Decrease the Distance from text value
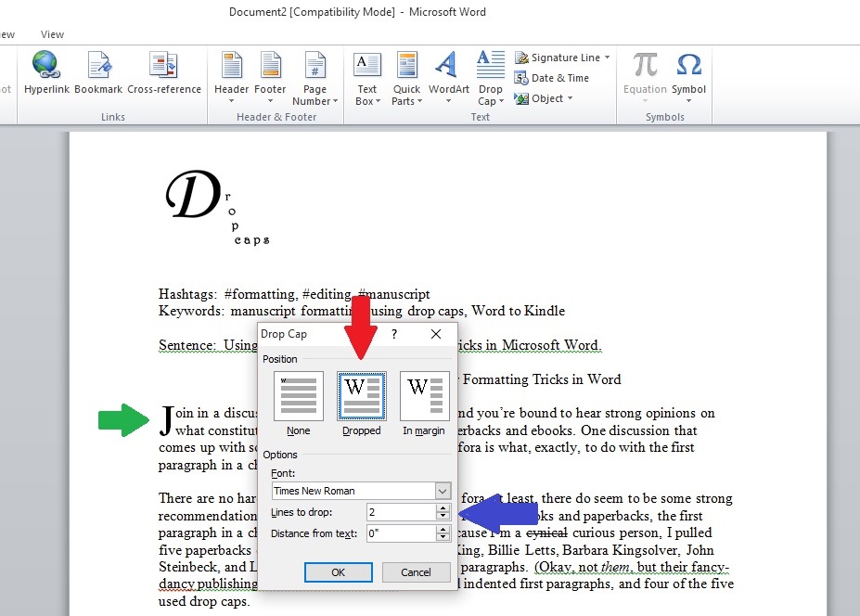 [x=443, y=536]
